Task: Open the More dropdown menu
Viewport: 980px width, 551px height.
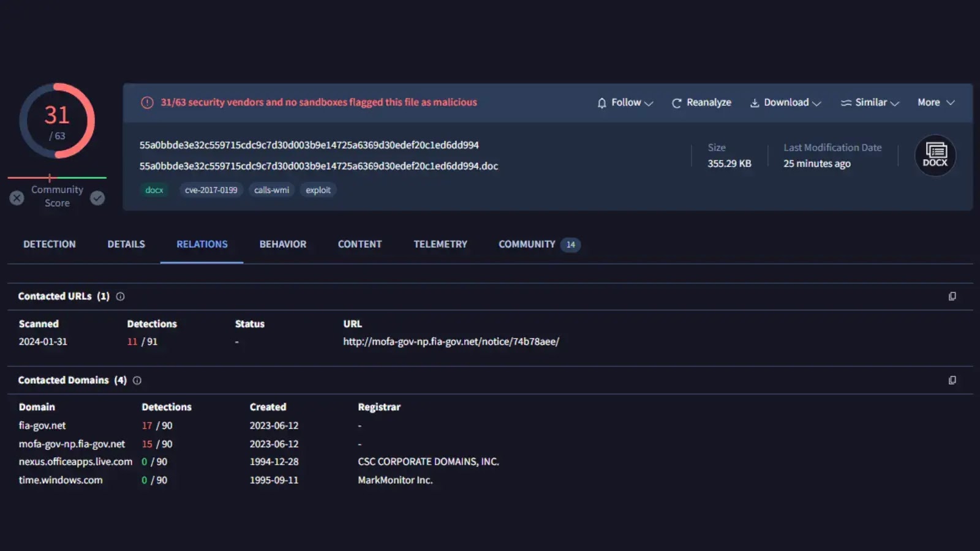Action: point(936,103)
